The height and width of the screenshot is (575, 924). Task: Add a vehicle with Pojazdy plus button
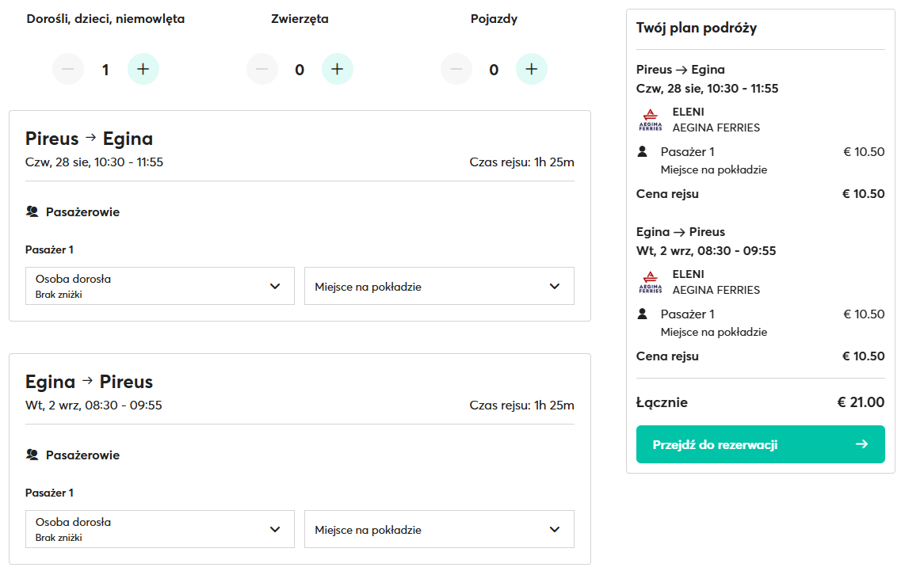531,70
